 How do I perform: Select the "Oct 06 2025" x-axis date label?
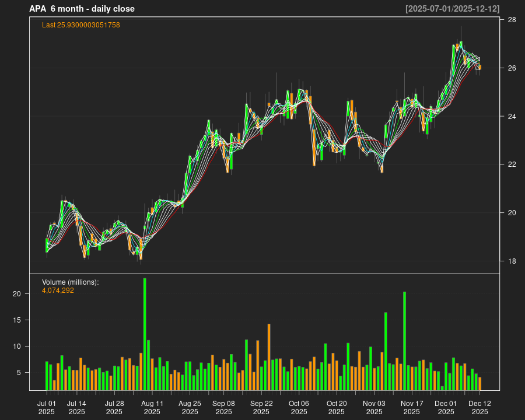(299, 407)
